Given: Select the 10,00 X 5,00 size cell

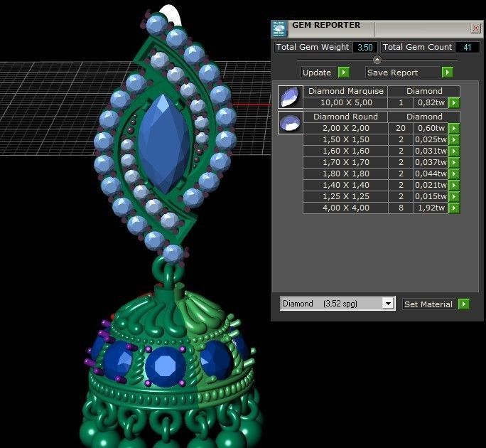Looking at the screenshot, I should [345, 102].
